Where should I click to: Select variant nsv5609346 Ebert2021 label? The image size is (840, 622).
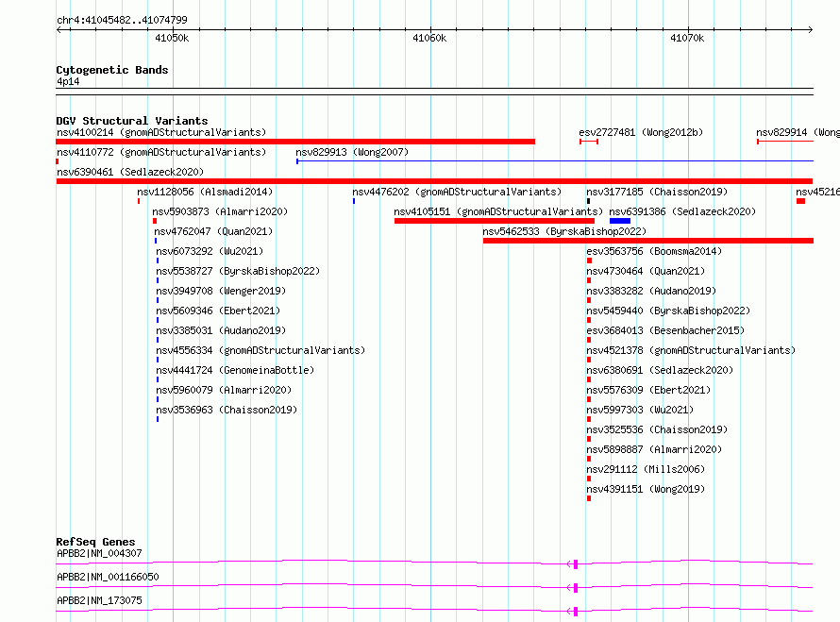point(218,311)
